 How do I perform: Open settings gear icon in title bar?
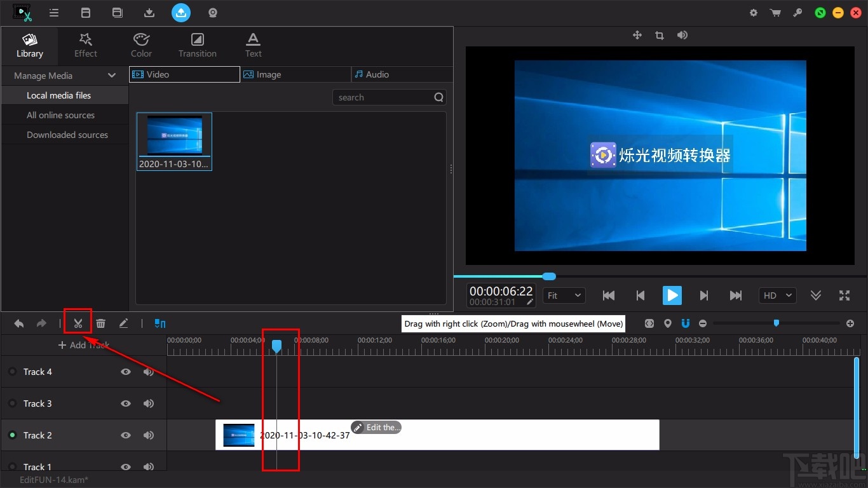pyautogui.click(x=754, y=13)
